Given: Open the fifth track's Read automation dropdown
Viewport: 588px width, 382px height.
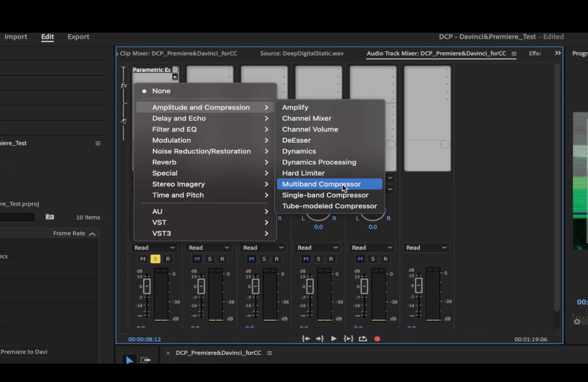Looking at the screenshot, I should pos(371,248).
